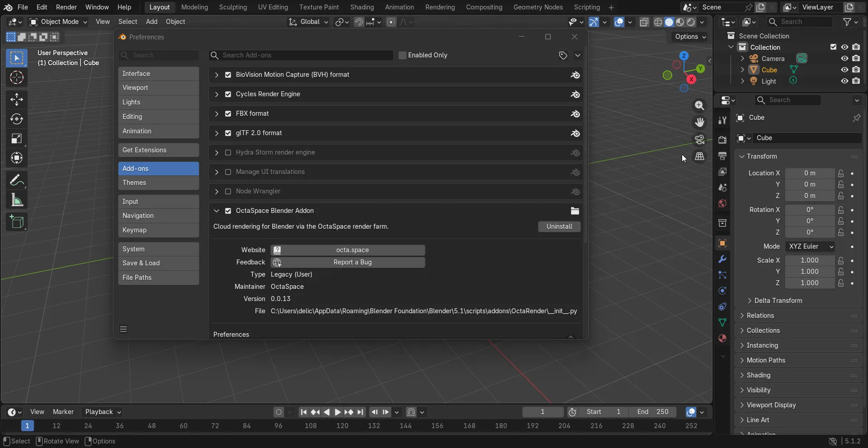868x448 pixels.
Task: Open the Object Mode dropdown
Action: pyautogui.click(x=58, y=22)
